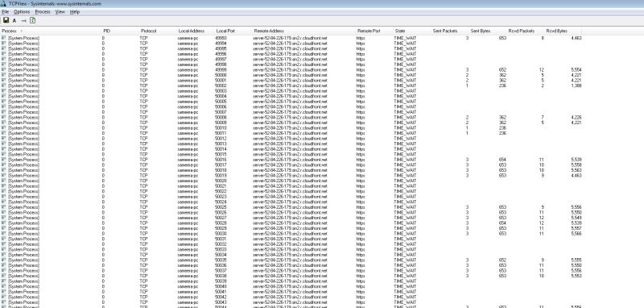Select local port cell 50031
This screenshot has width=644, height=308.
(221, 239)
